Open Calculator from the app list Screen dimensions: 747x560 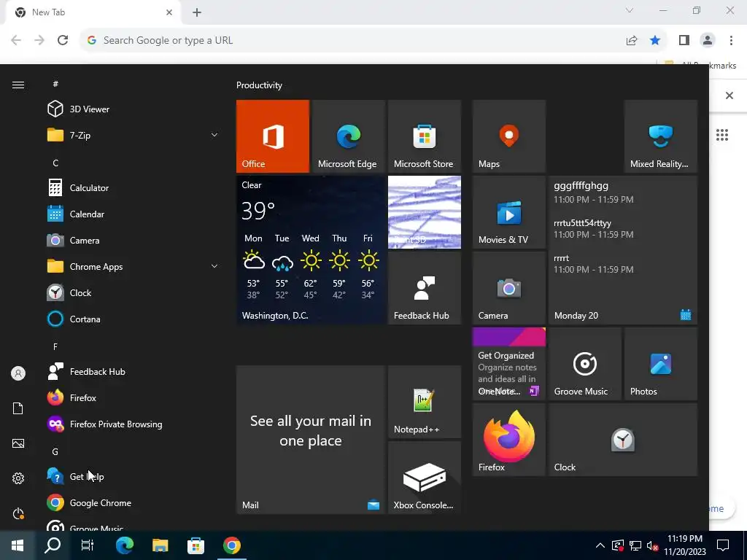[x=133, y=187]
